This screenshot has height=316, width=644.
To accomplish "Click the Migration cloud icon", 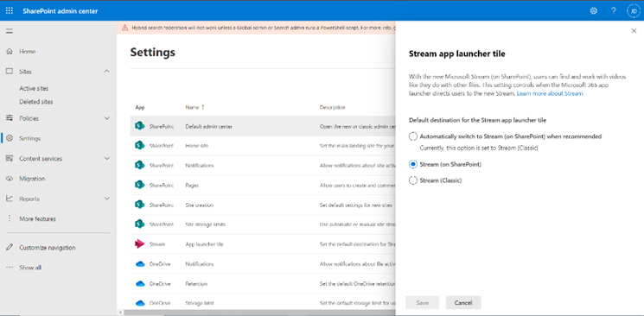I will click(10, 179).
